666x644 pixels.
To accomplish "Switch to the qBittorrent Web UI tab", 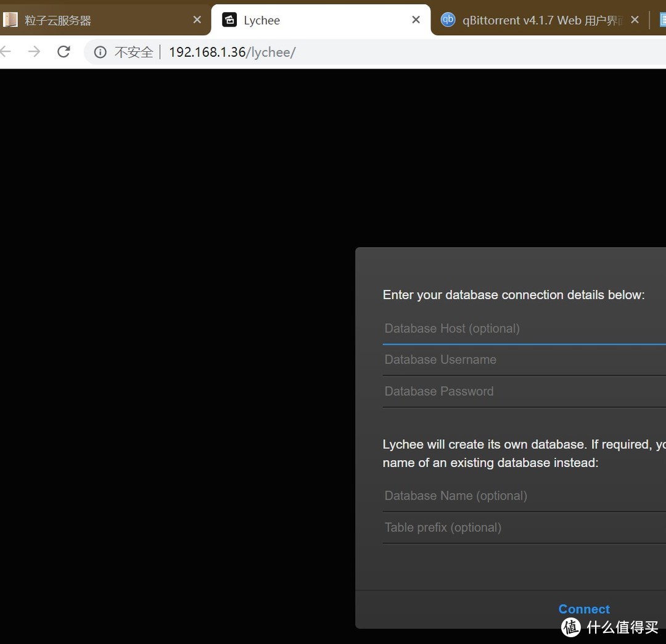I will click(x=540, y=20).
